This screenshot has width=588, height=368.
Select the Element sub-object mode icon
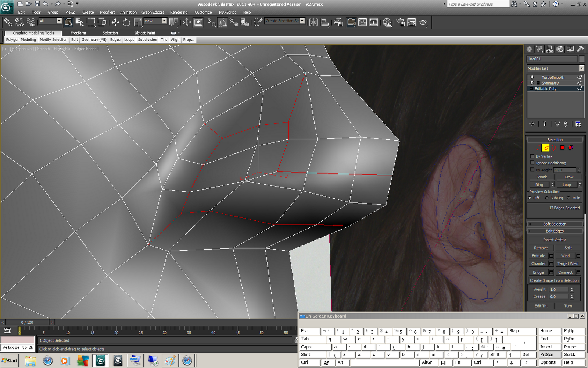570,148
